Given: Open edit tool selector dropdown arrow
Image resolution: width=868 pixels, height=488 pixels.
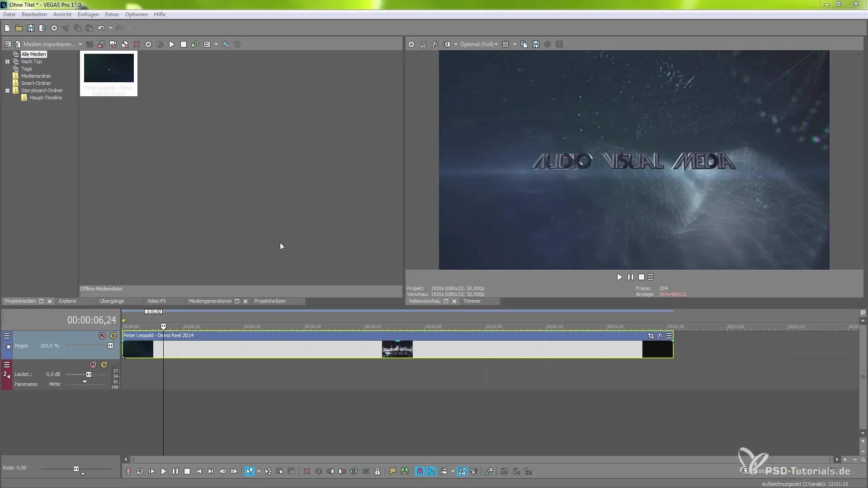Looking at the screenshot, I should (x=259, y=471).
